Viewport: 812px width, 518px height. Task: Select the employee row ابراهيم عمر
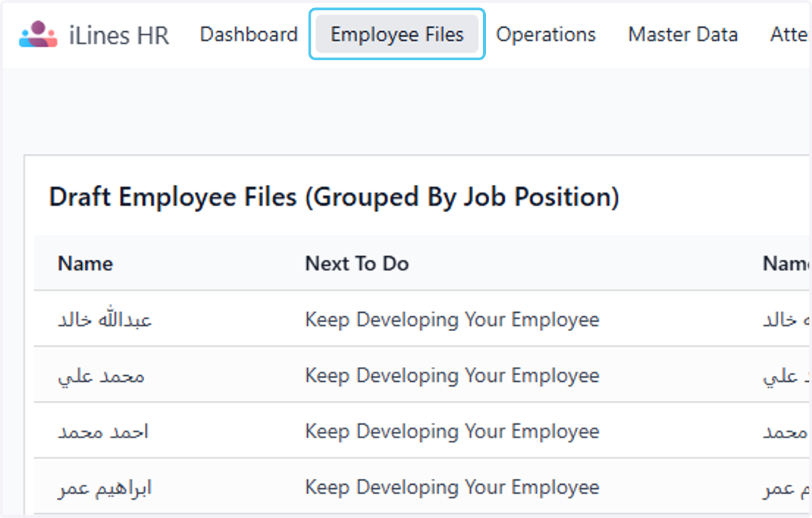423,487
